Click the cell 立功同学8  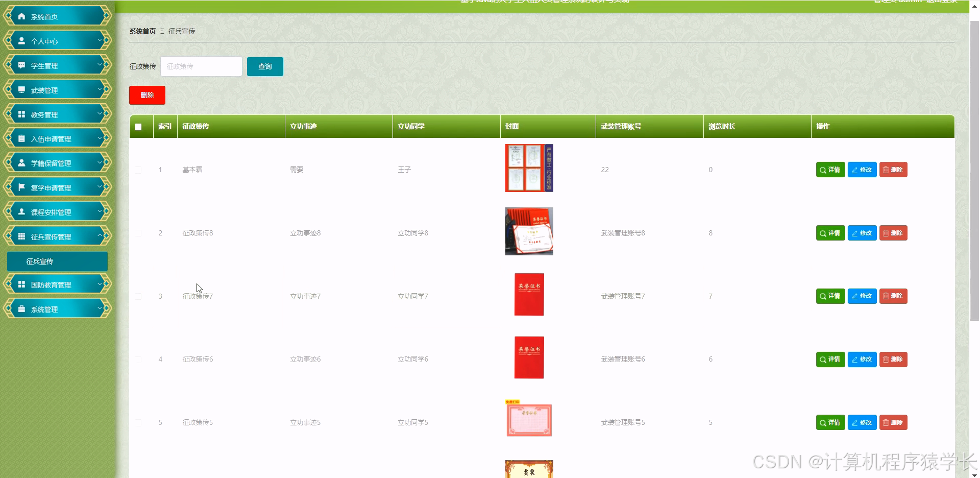tap(413, 233)
